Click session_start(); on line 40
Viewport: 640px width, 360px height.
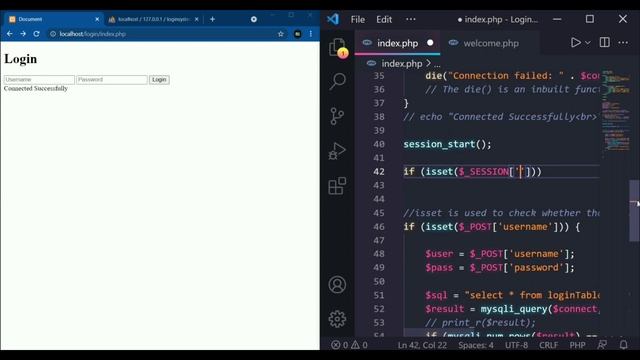(x=447, y=144)
